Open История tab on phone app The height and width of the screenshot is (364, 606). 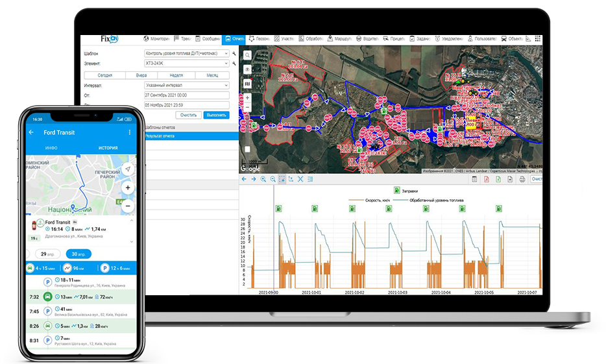(108, 148)
